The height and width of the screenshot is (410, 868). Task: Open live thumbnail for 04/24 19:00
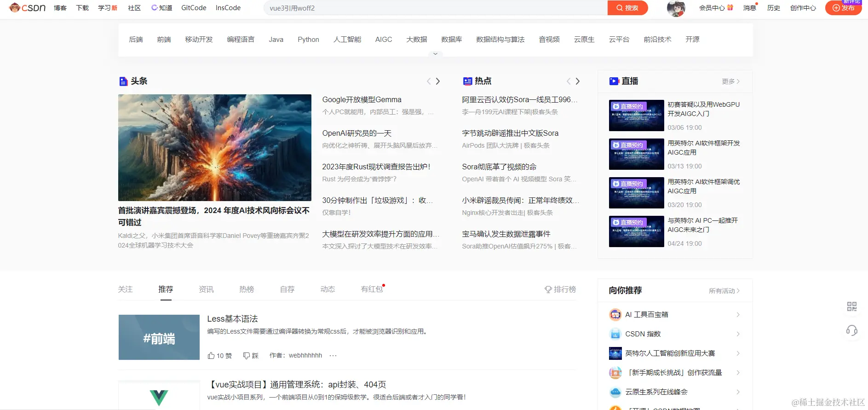click(x=637, y=231)
